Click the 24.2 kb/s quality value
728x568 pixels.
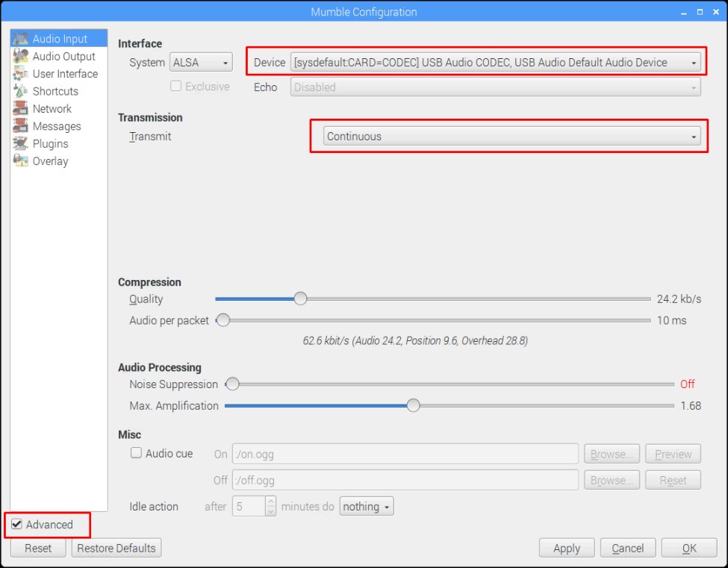(679, 299)
